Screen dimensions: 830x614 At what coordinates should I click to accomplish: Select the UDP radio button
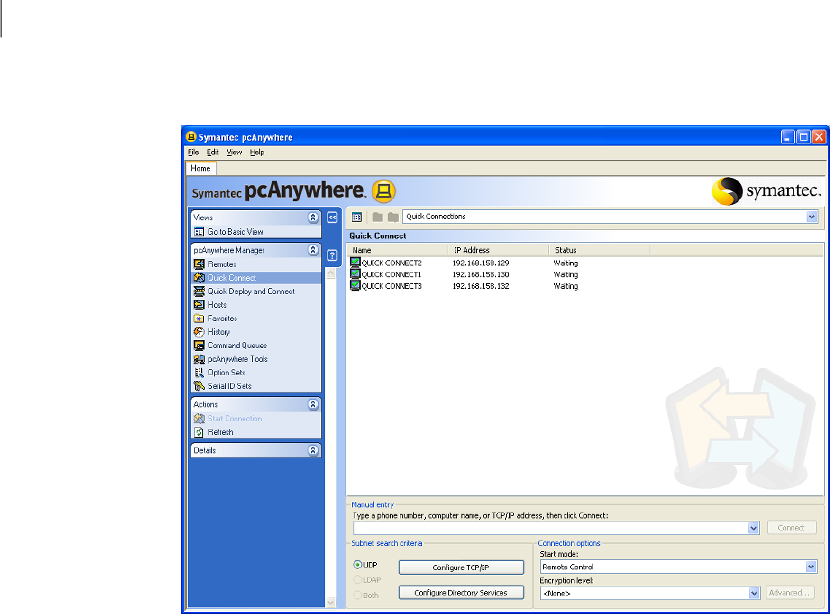point(358,565)
